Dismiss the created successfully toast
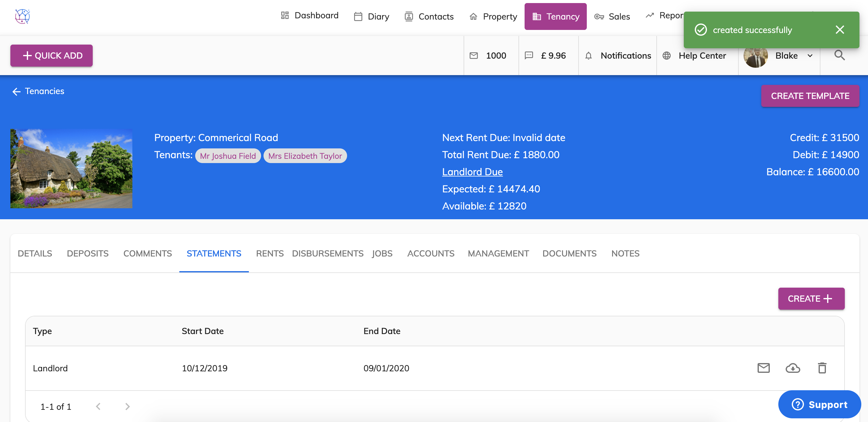Screen dimensions: 868x422 840,30
